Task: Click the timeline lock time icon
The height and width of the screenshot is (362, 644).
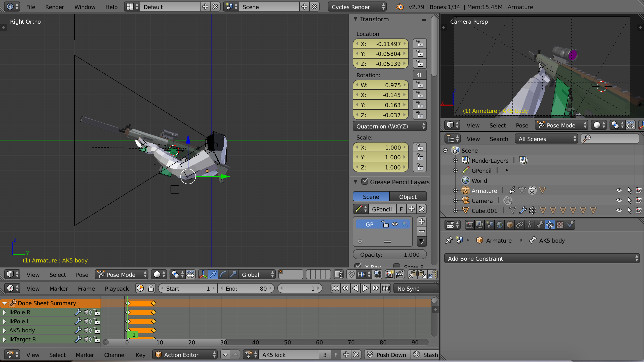Action: coord(151,288)
